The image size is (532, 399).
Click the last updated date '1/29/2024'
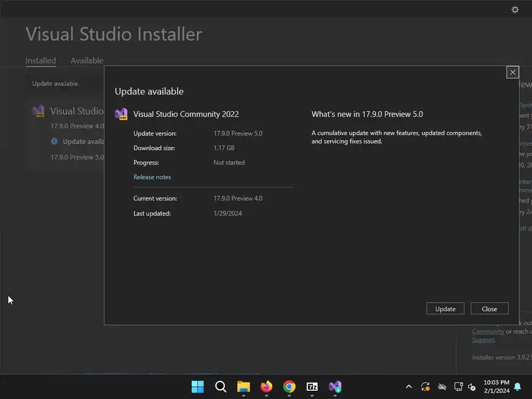click(x=228, y=214)
